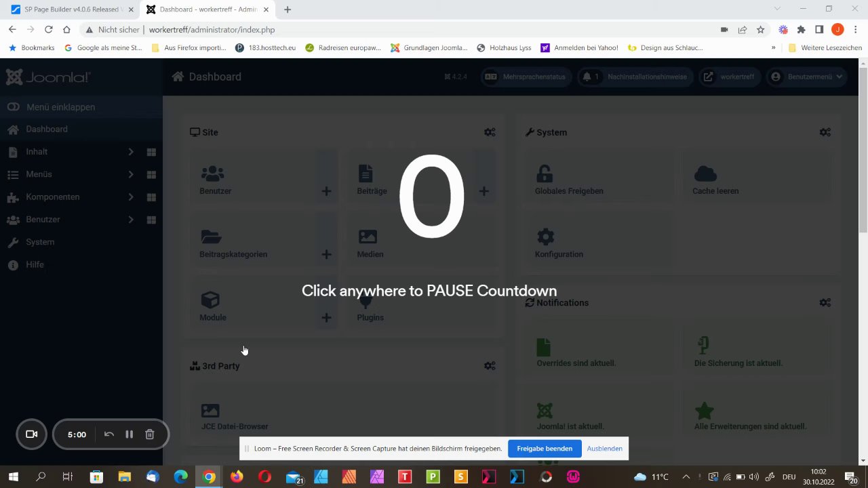Viewport: 868px width, 488px height.
Task: Pause the Loom recording
Action: coord(129,434)
